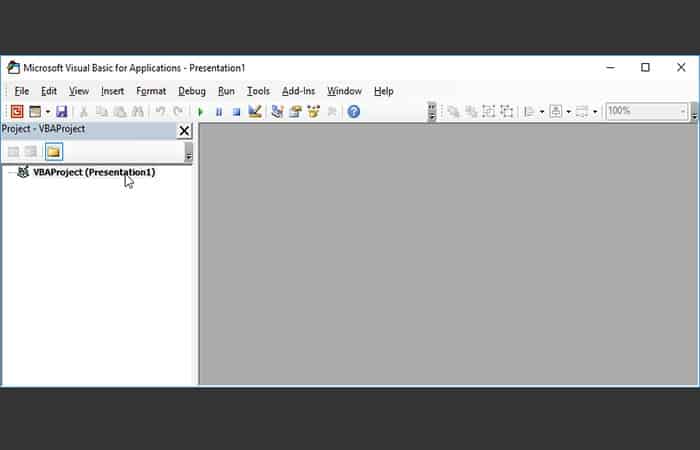The width and height of the screenshot is (700, 450).
Task: Open the Run menu
Action: tap(226, 91)
